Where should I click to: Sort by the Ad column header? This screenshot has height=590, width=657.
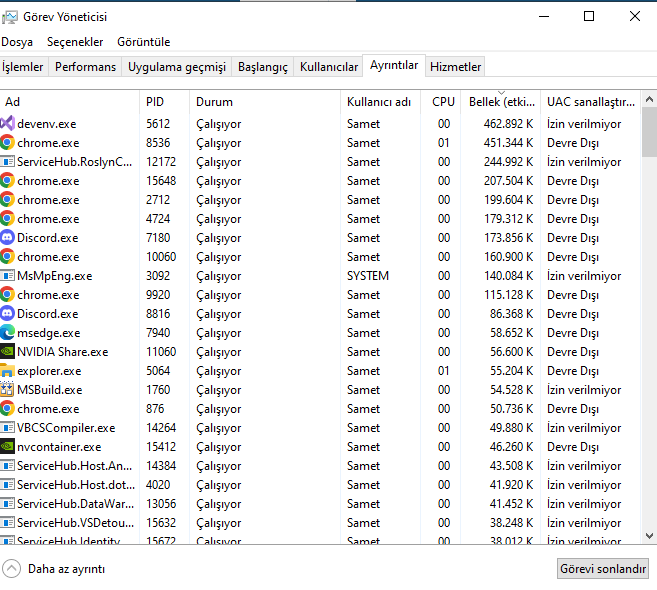click(70, 102)
